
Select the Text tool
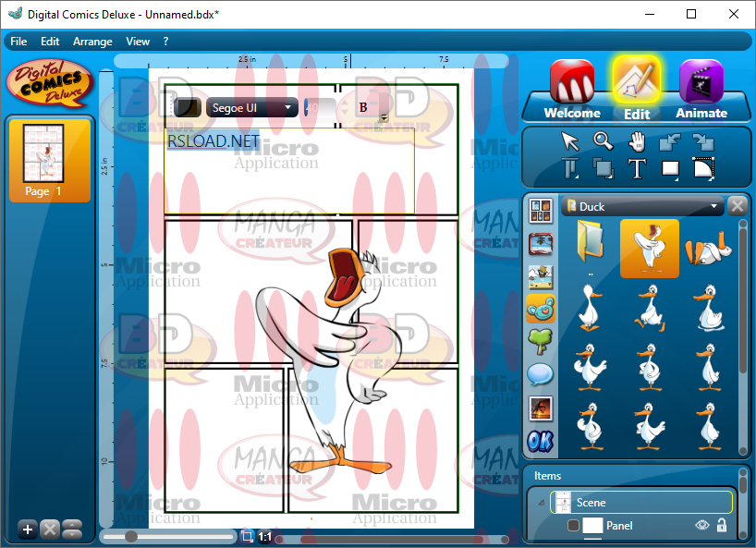point(637,169)
